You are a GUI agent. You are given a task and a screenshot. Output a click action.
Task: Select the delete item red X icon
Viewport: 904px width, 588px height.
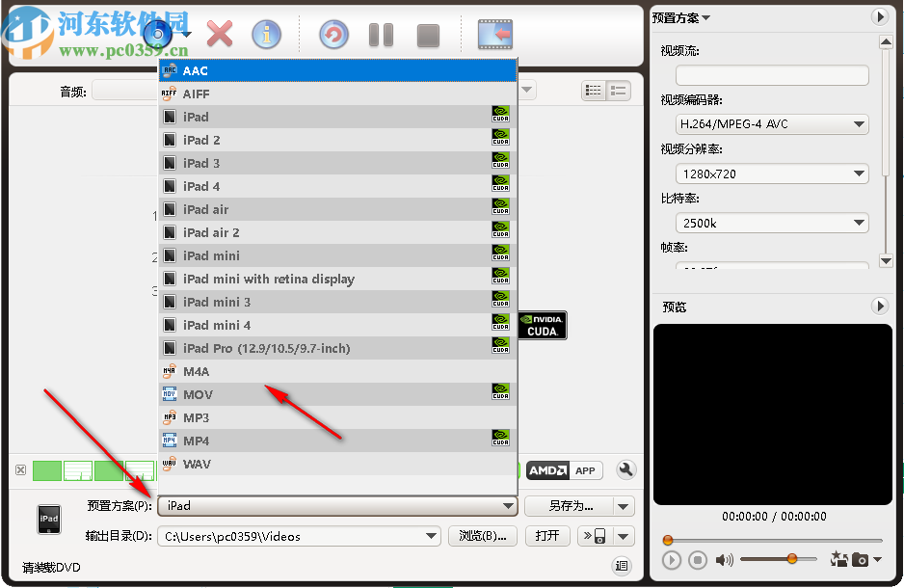click(x=219, y=33)
